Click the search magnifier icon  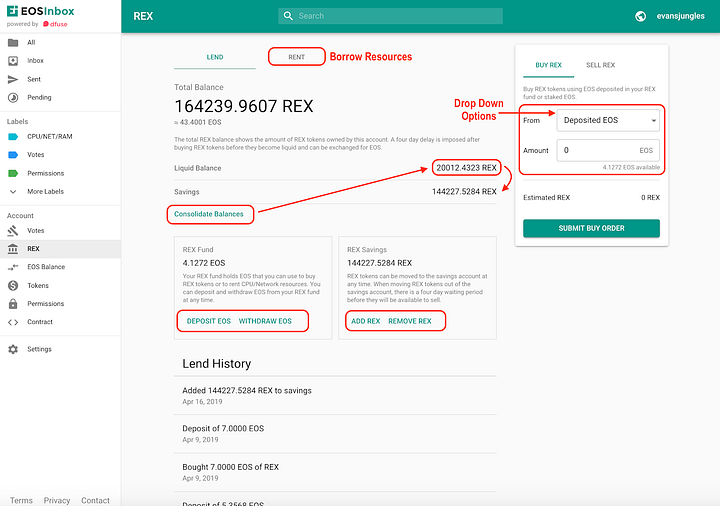pyautogui.click(x=288, y=16)
